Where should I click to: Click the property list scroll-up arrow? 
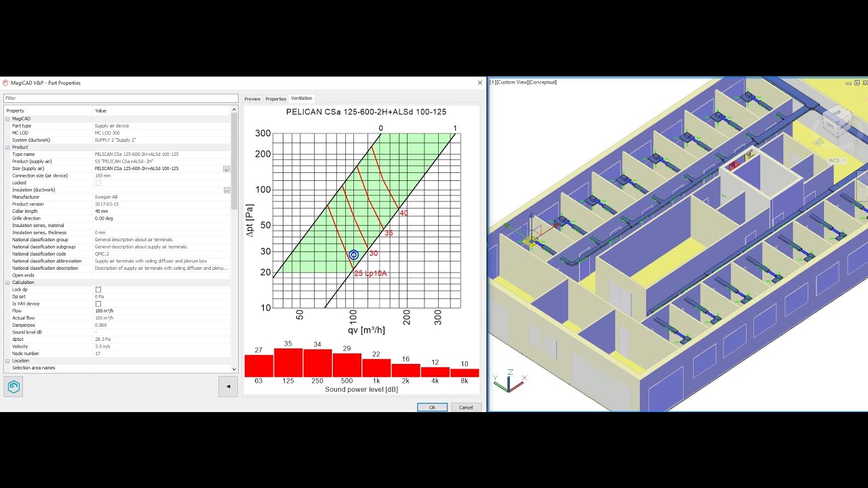tap(235, 110)
